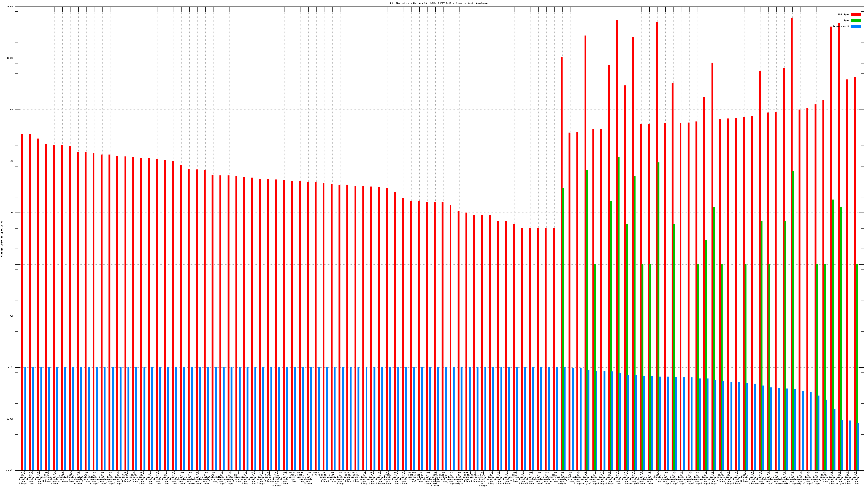The width and height of the screenshot is (868, 488).
Task: Click the 100000 y-axis tick label
Action: click(10, 7)
